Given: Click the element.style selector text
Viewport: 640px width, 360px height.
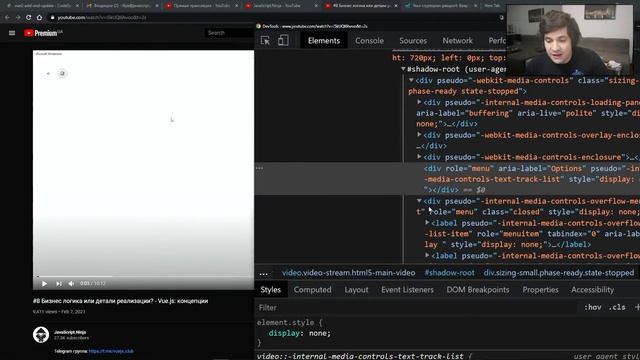Looking at the screenshot, I should tap(285, 322).
